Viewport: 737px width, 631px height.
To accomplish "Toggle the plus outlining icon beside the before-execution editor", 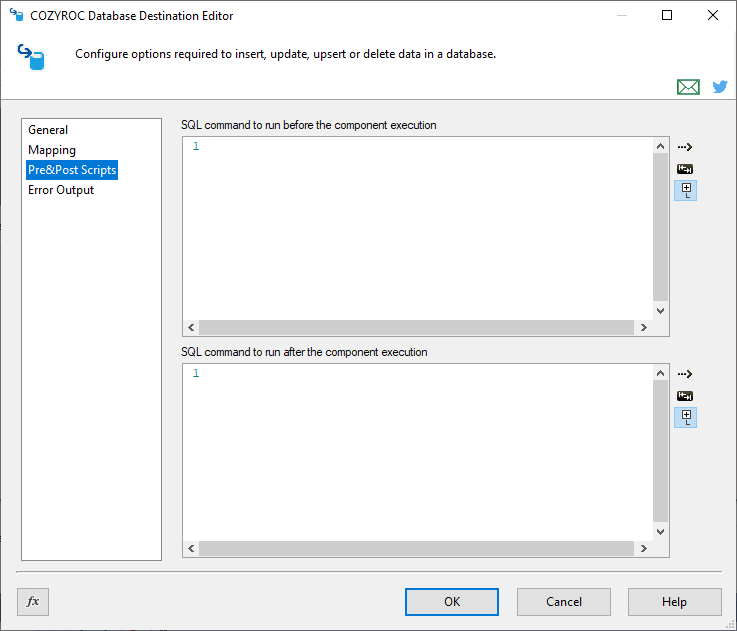I will coord(685,190).
